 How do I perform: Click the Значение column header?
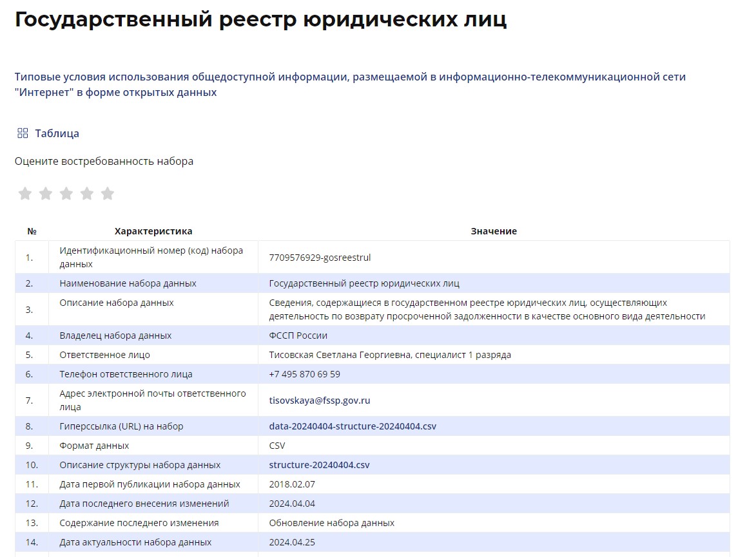pos(494,231)
